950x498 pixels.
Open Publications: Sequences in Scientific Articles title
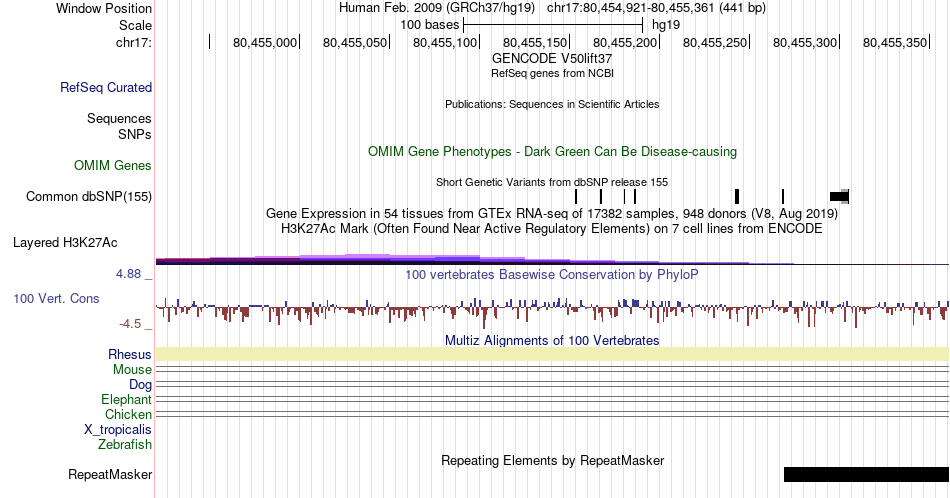click(x=552, y=104)
